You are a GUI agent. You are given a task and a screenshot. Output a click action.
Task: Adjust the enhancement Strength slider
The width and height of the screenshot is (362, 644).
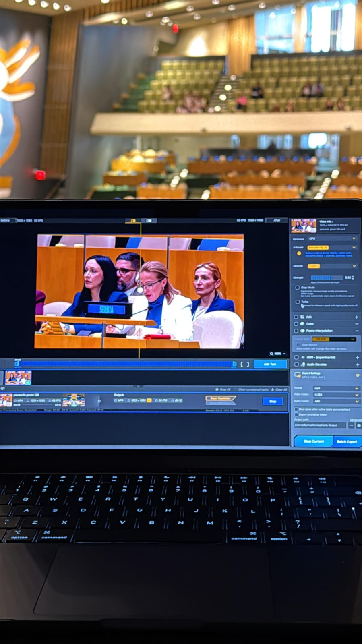click(x=326, y=277)
